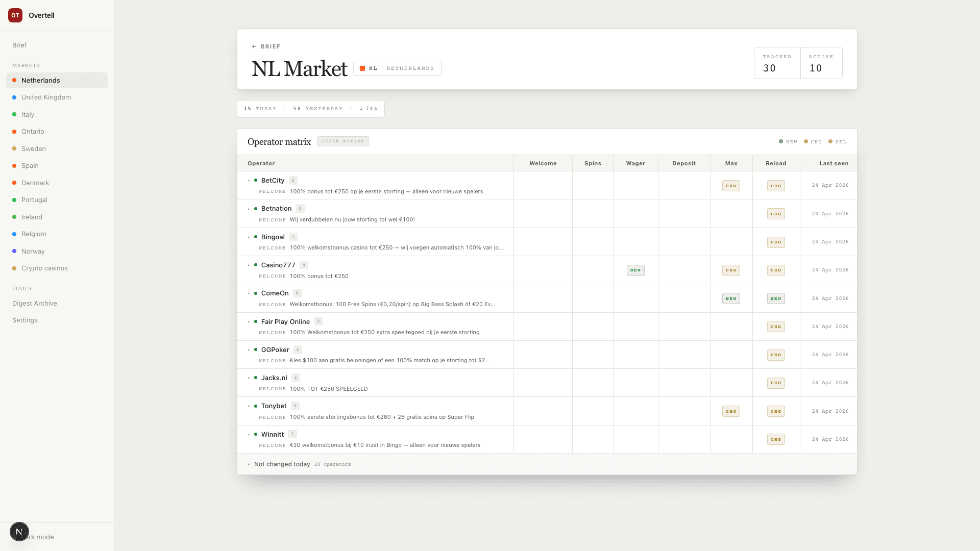Image resolution: width=980 pixels, height=551 pixels.
Task: Open Digest Archive tool
Action: 35,303
